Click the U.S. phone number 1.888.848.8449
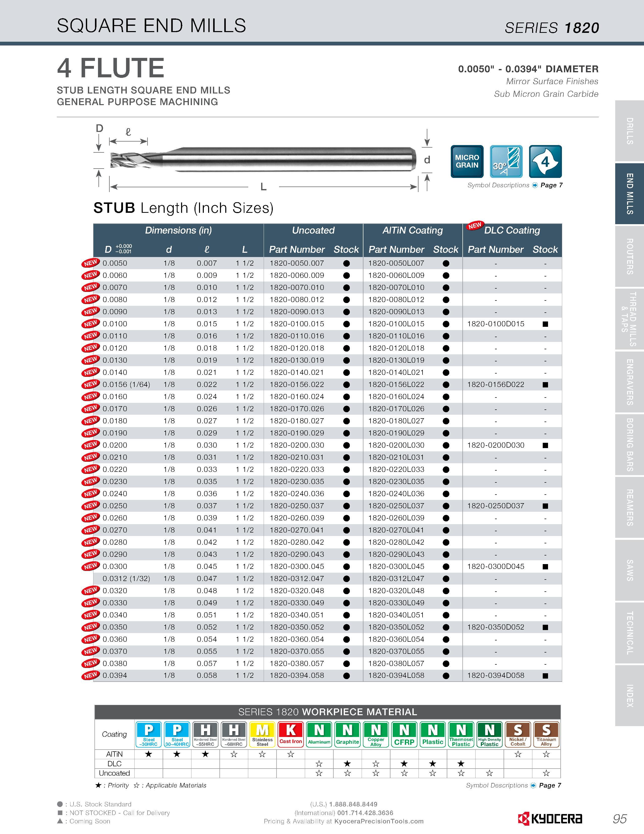644x834 pixels. point(353,804)
